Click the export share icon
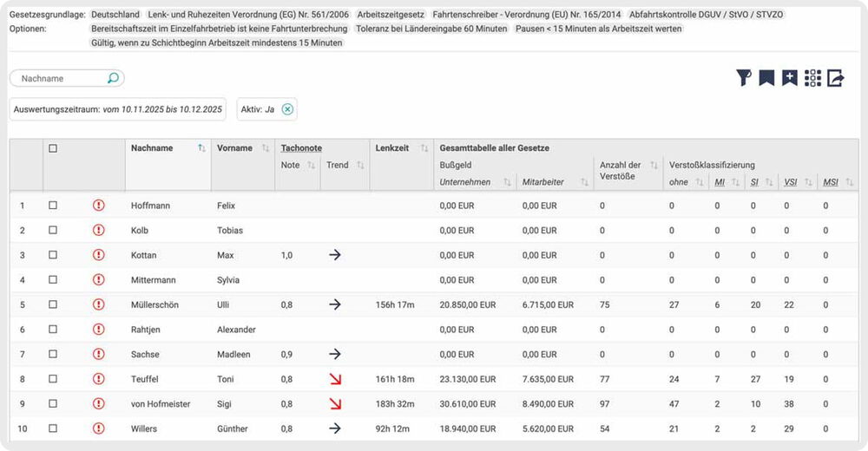868x451 pixels. 835,79
